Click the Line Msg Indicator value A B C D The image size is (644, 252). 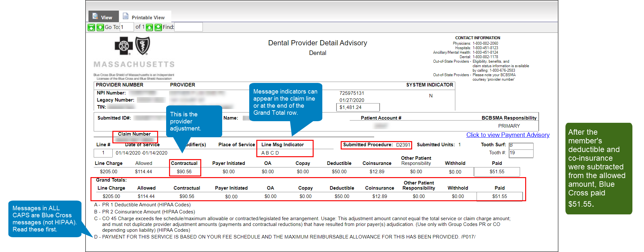click(270, 153)
